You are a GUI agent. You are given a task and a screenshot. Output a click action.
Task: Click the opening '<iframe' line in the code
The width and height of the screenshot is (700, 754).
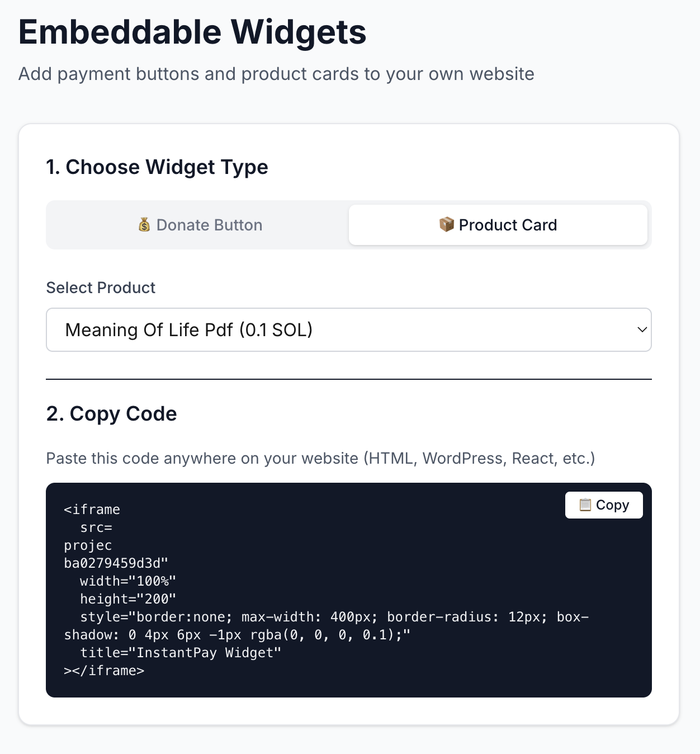pos(92,510)
